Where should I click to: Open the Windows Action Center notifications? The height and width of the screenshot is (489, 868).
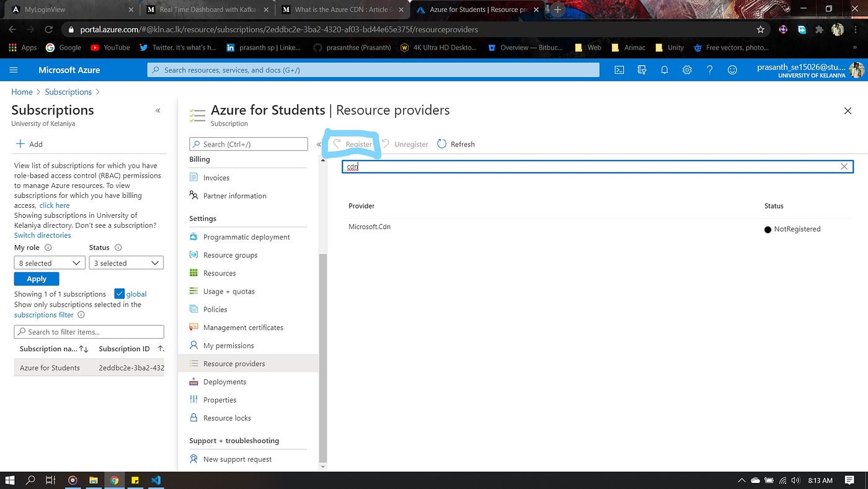click(x=850, y=480)
